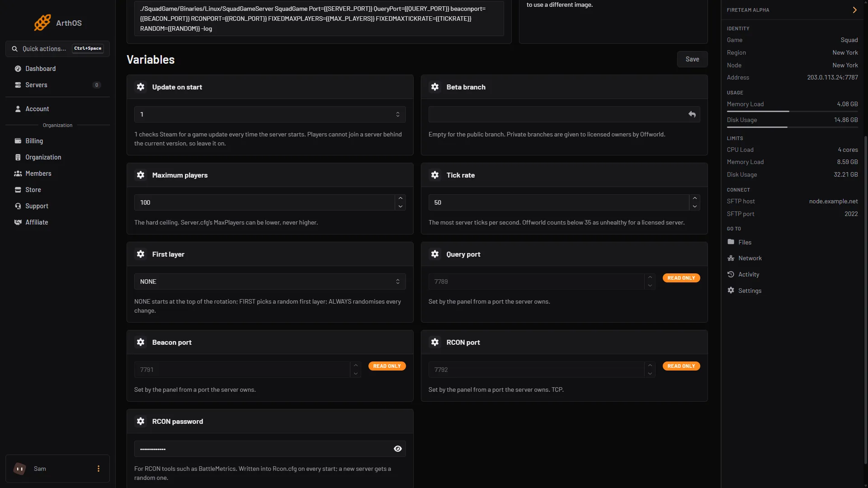Screen dimensions: 868x488
Task: Go to Billing in the sidebar
Action: tap(57, 141)
